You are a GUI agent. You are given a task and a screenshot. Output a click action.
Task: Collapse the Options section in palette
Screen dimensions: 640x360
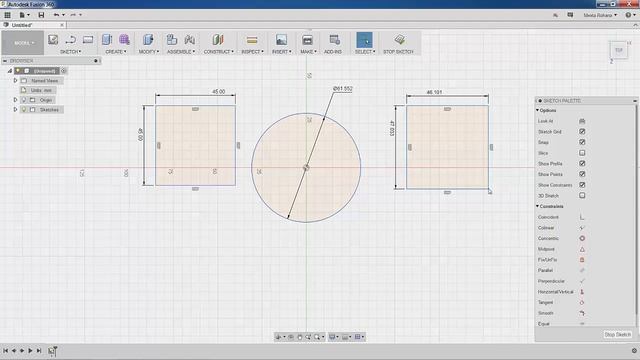(x=538, y=111)
